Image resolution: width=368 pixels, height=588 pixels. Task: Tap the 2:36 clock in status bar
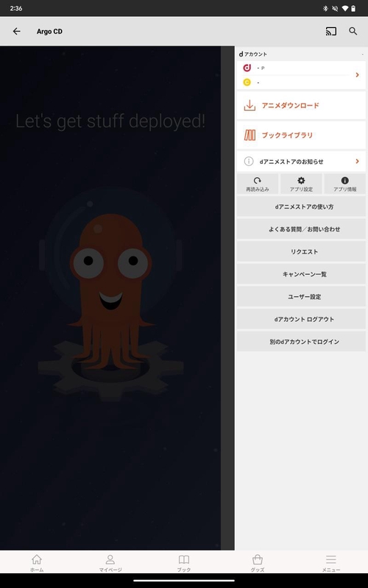16,8
